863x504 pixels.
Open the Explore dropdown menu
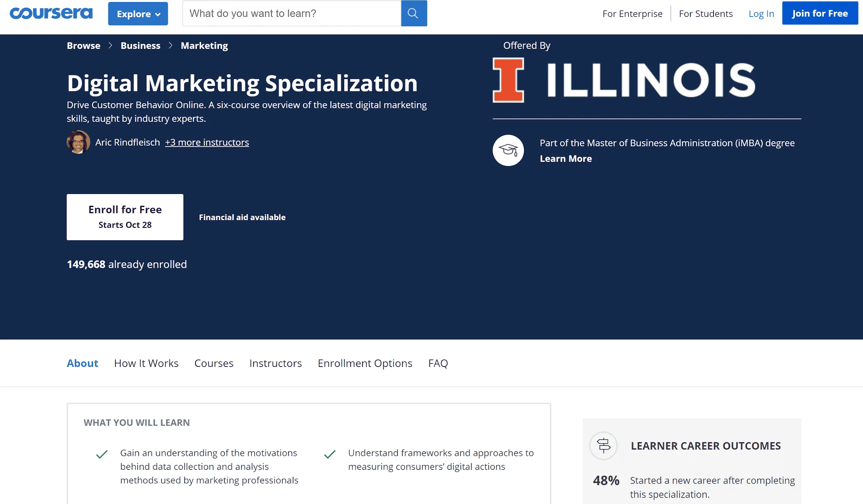pos(138,14)
